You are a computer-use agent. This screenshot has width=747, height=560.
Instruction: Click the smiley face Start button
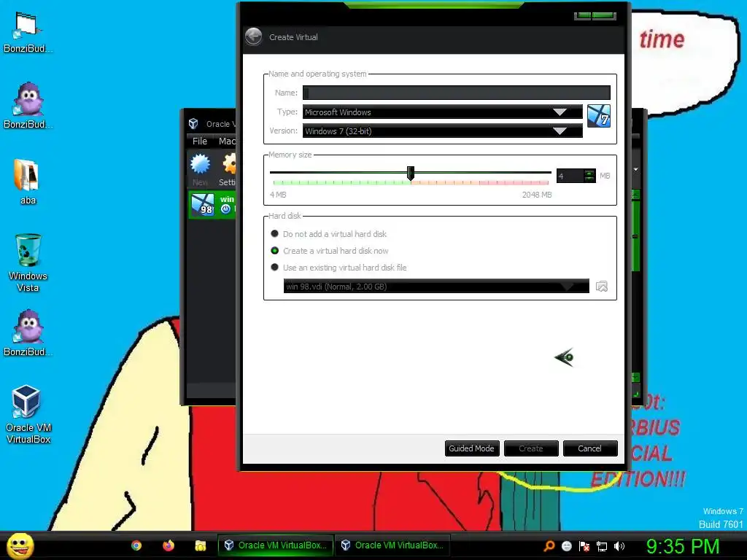20,545
